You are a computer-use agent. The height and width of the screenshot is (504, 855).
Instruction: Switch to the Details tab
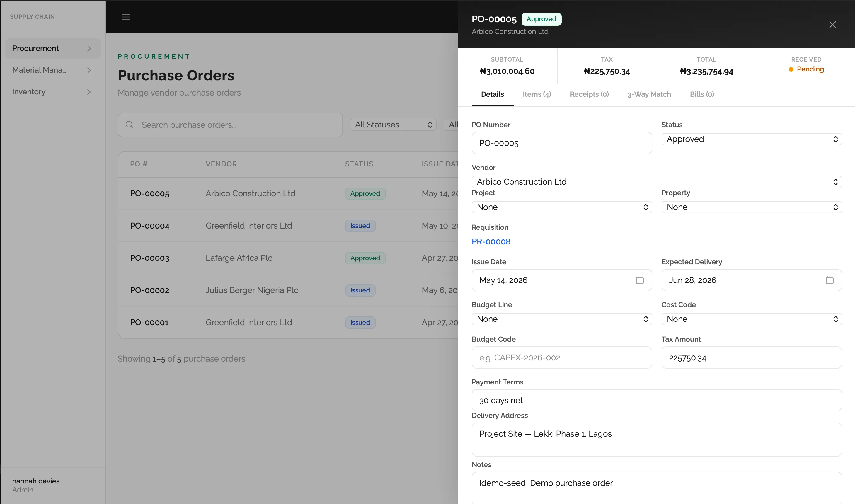tap(492, 94)
